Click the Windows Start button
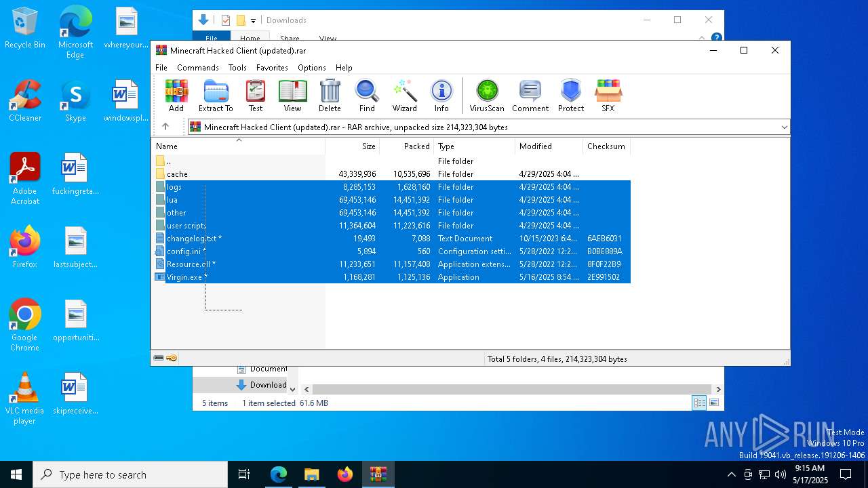 pos(16,474)
